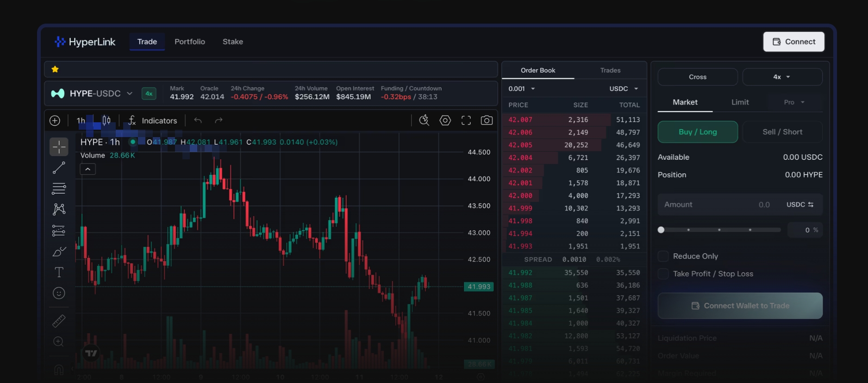This screenshot has width=868, height=383.
Task: Open chart settings hexagon icon
Action: [x=445, y=120]
